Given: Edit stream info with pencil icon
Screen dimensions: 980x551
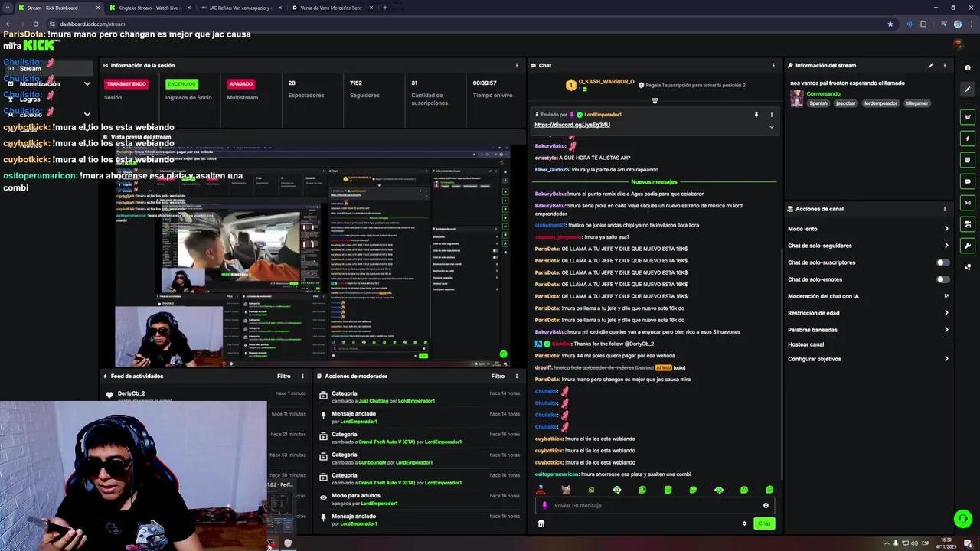Looking at the screenshot, I should [931, 66].
